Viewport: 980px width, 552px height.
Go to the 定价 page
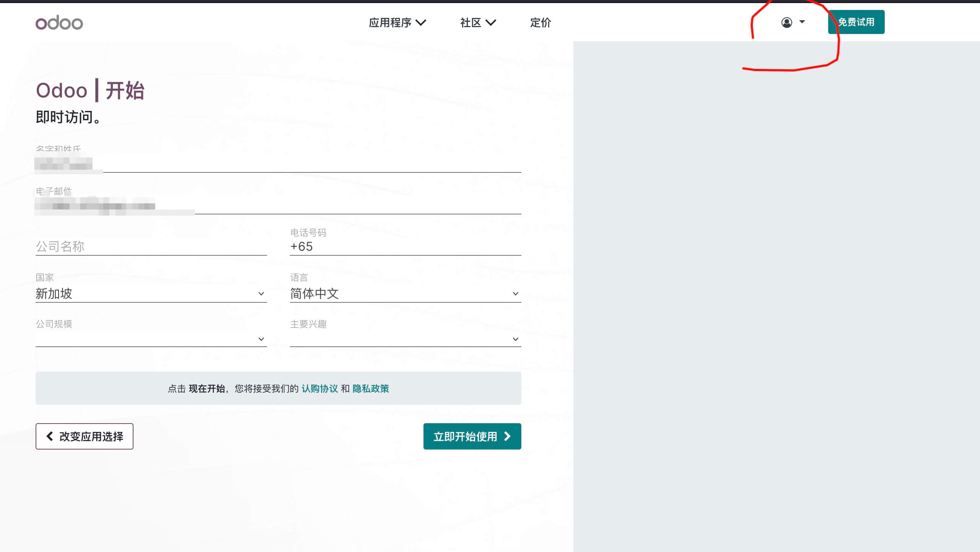pos(540,23)
